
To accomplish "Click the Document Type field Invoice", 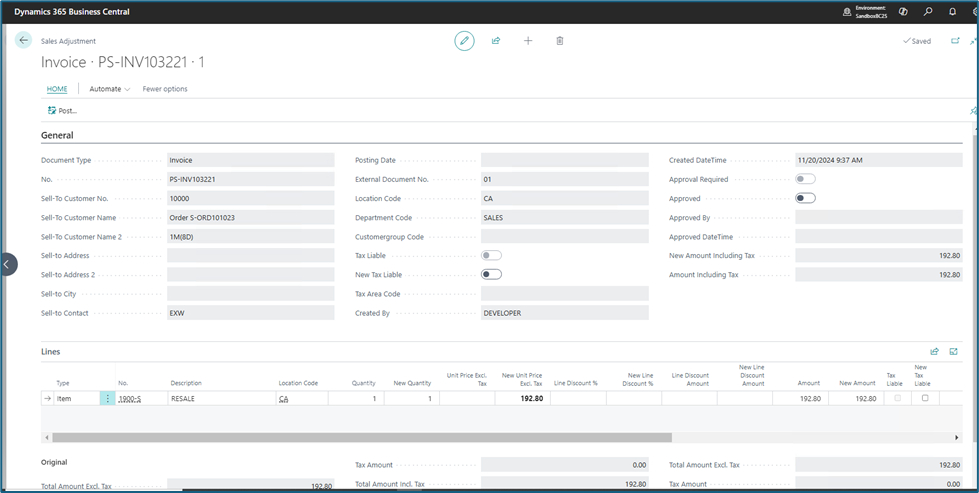I will (251, 160).
